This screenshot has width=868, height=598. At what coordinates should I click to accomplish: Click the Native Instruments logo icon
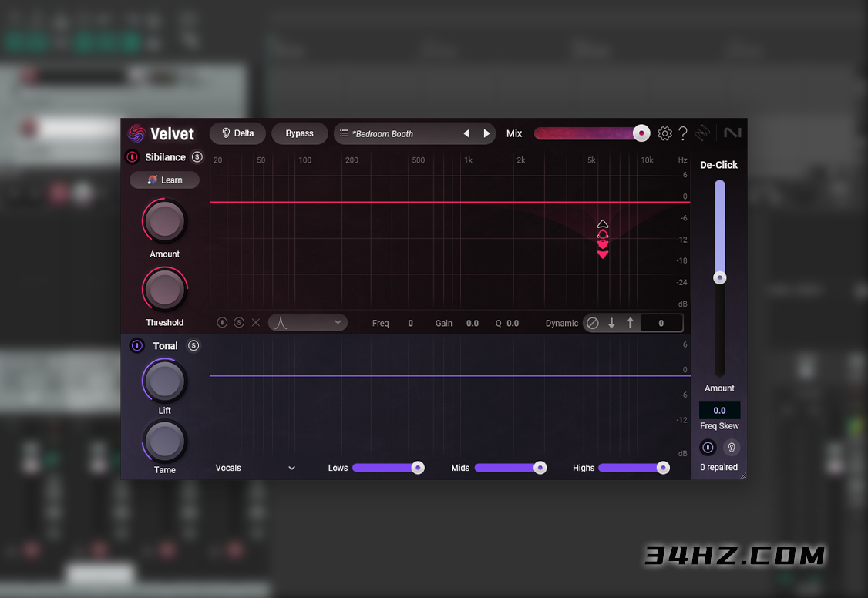point(732,133)
